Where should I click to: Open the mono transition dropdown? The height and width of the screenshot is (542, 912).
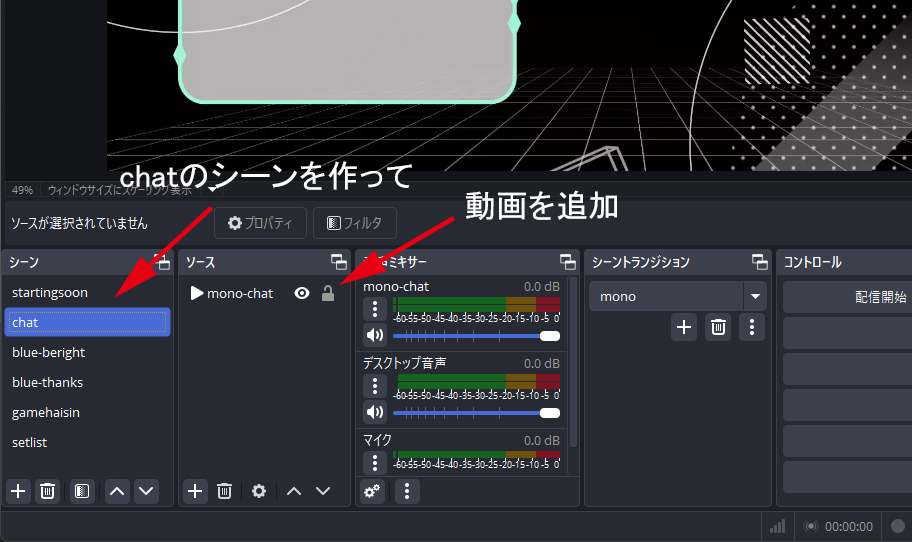[x=755, y=296]
